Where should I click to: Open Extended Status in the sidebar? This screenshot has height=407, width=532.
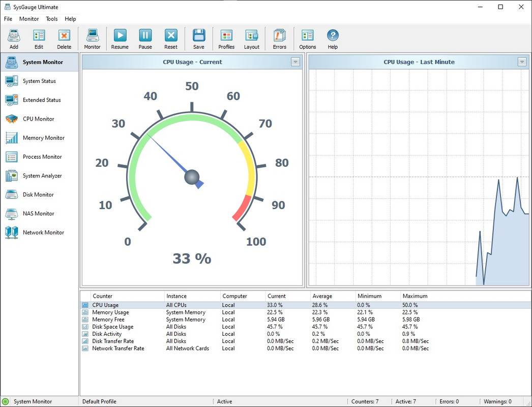pyautogui.click(x=39, y=100)
